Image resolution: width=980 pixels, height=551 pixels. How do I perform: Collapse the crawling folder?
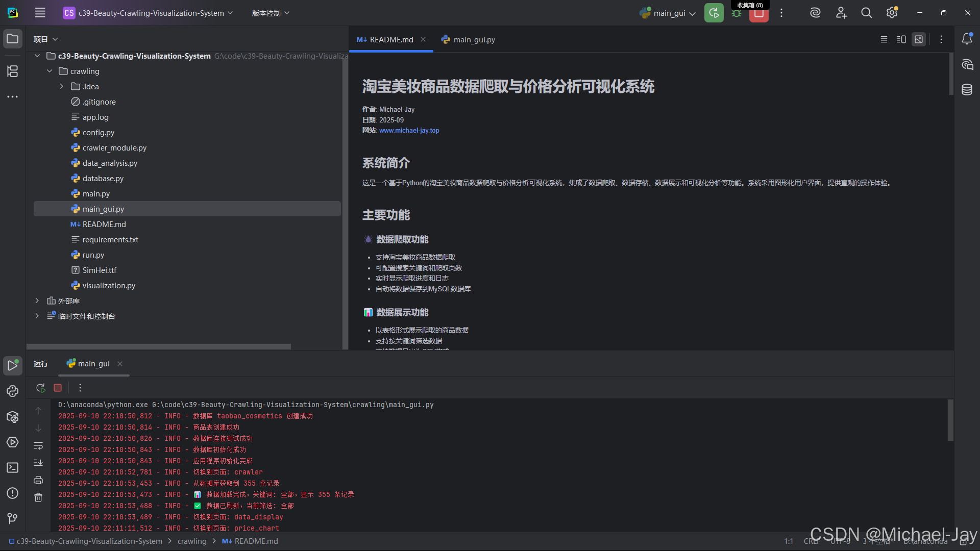click(x=50, y=71)
